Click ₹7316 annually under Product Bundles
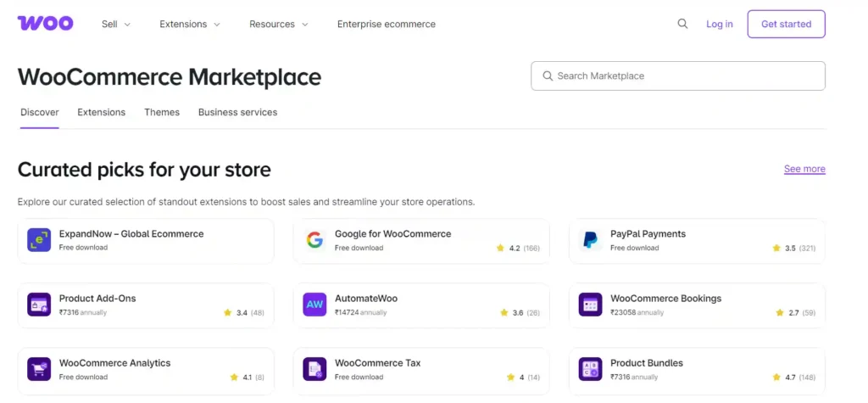This screenshot has width=868, height=403. [634, 377]
